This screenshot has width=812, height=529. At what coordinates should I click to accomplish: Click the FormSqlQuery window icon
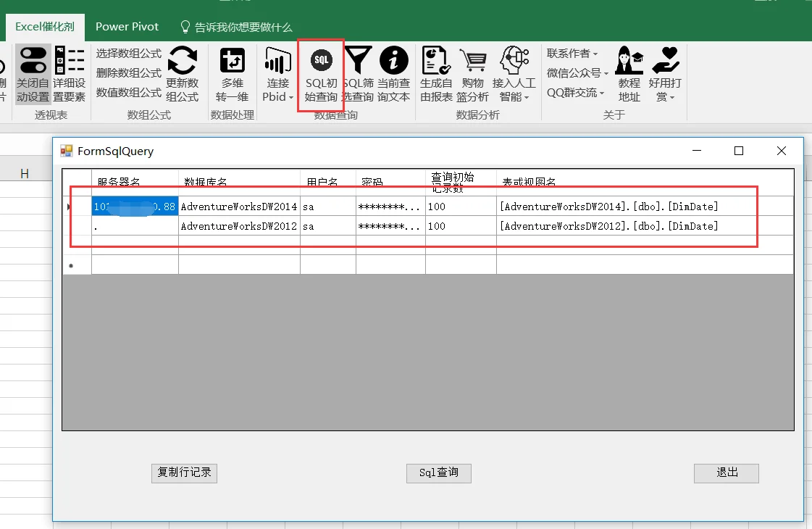coord(67,151)
